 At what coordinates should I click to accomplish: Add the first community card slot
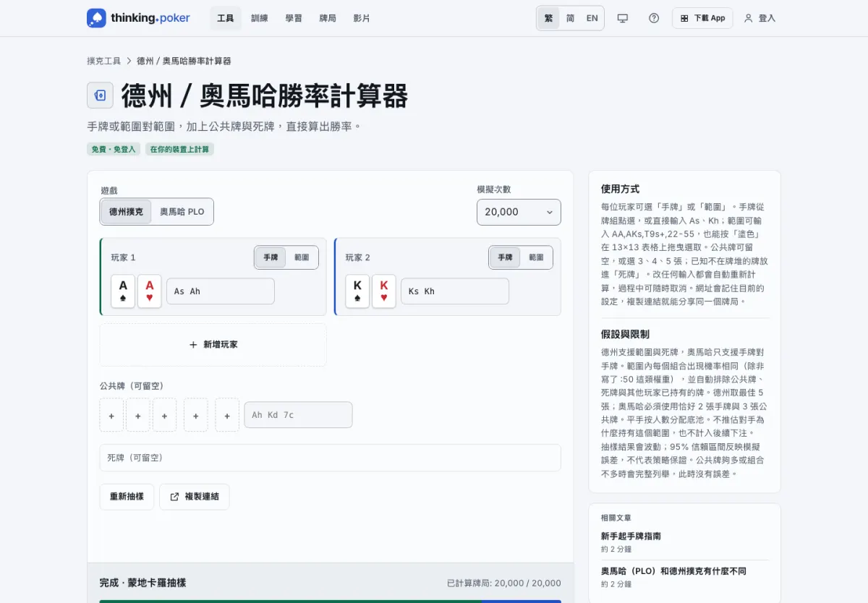click(x=111, y=415)
